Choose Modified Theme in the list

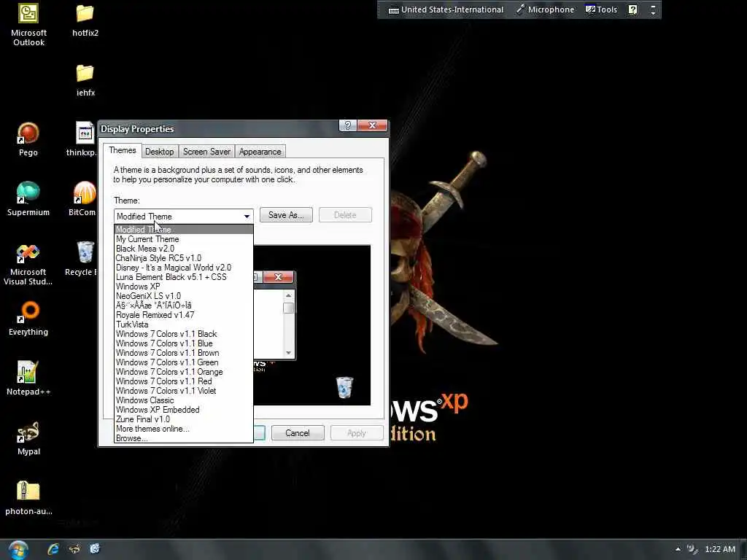(x=184, y=230)
